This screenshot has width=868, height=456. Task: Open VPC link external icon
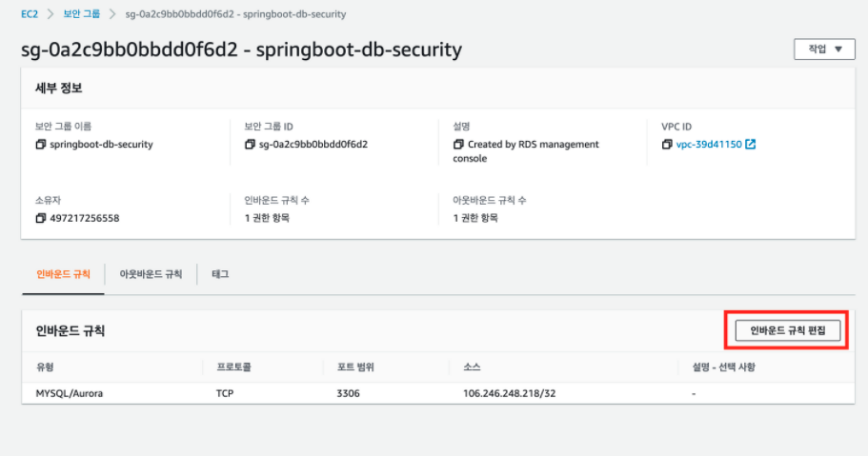pyautogui.click(x=751, y=145)
